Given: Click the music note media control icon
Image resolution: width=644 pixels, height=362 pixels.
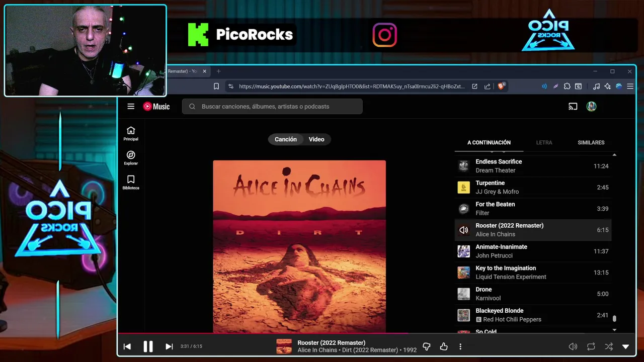Looking at the screenshot, I should (596, 86).
